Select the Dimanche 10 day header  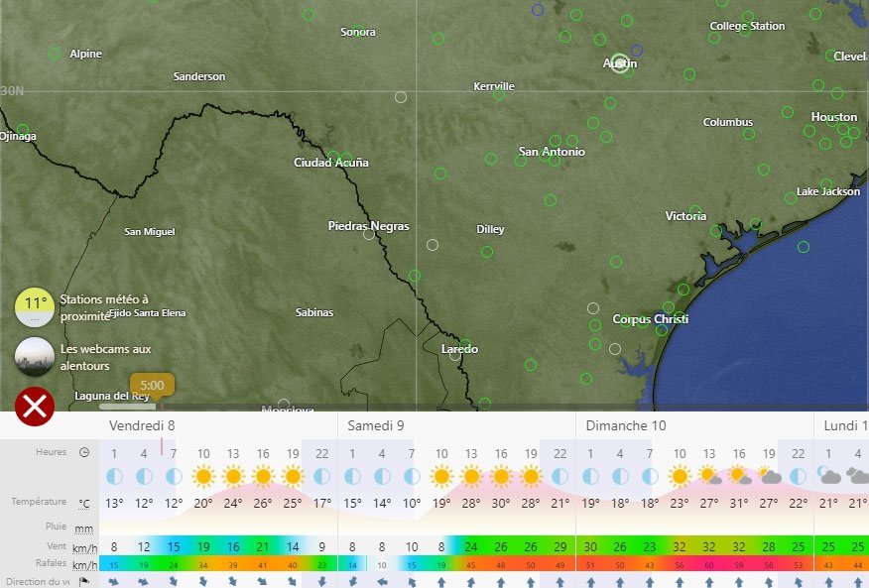tap(626, 425)
